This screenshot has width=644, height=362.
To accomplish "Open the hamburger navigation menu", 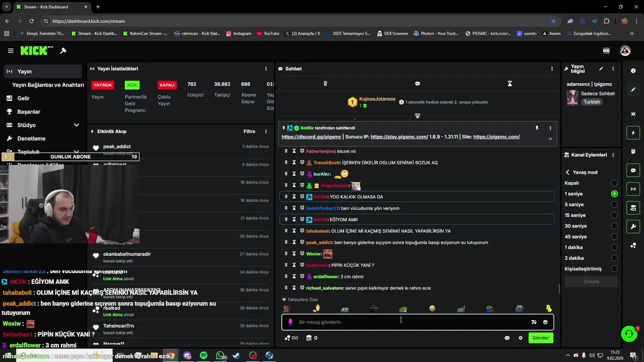I will (x=11, y=51).
